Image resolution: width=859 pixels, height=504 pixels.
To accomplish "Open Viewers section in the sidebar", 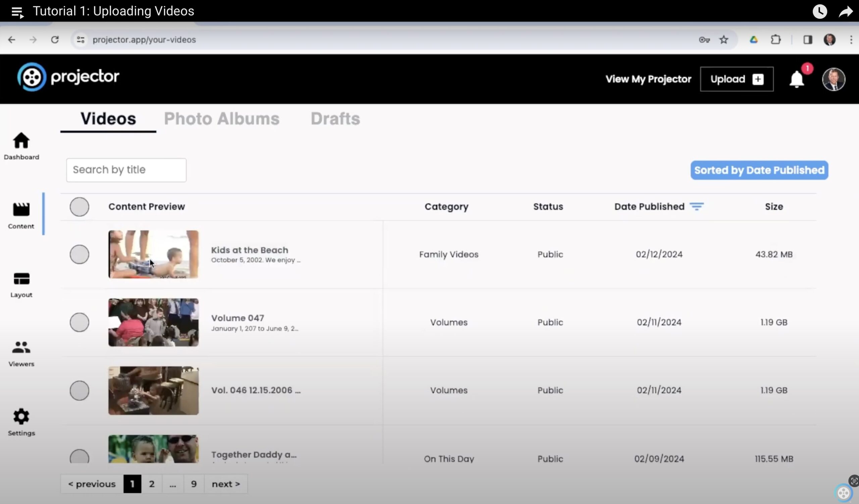I will 21,354.
